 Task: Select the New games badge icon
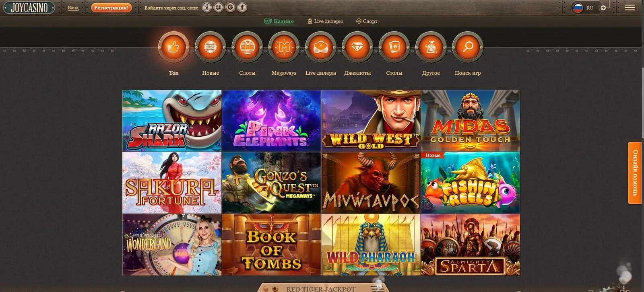tap(210, 47)
